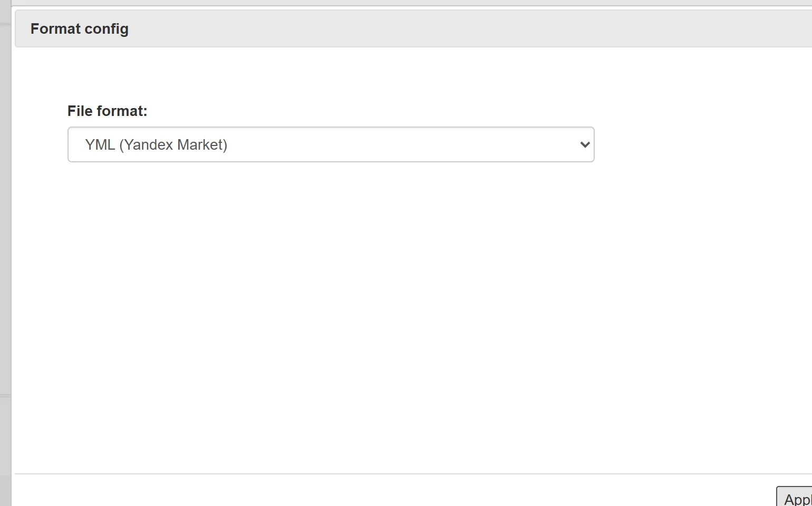Screen dimensions: 812x506
Task: Click the blank panel area below File format
Action: (x=413, y=316)
